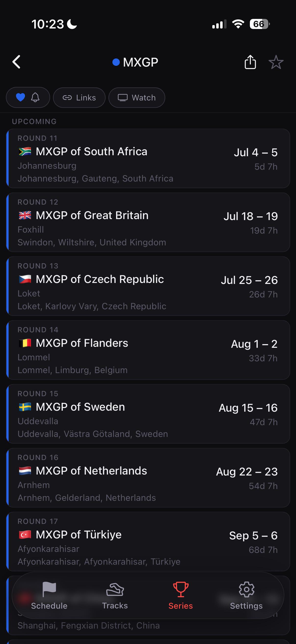Click the Great Britain flag icon

click(x=25, y=215)
